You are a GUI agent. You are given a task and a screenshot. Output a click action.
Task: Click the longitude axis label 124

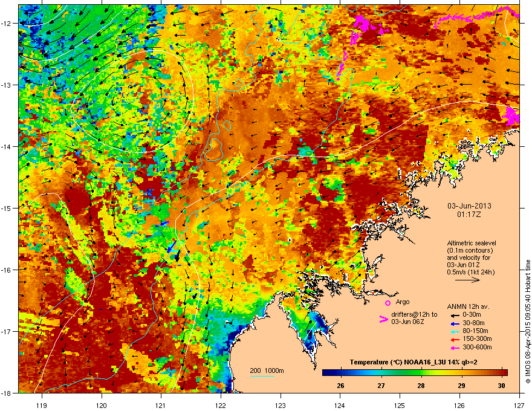(340, 406)
